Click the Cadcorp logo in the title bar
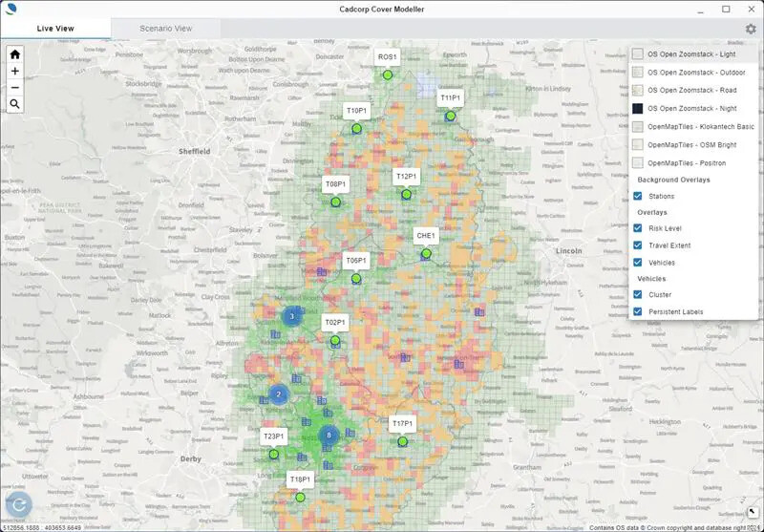The height and width of the screenshot is (532, 764). click(11, 9)
